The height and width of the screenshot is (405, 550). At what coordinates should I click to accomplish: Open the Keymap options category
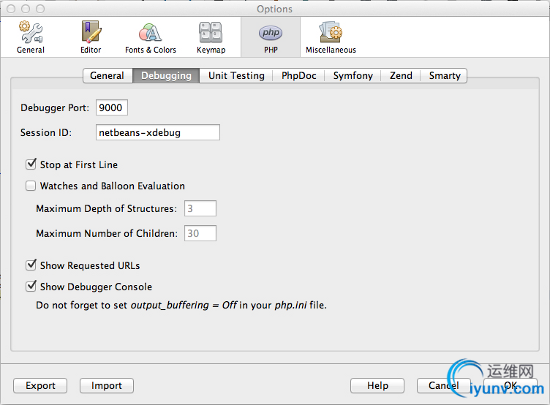click(211, 37)
